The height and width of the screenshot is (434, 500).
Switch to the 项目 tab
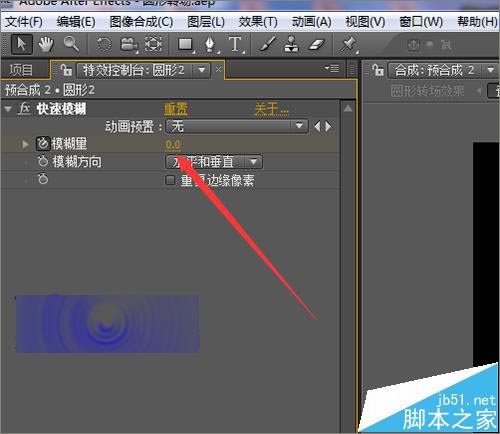coord(21,70)
